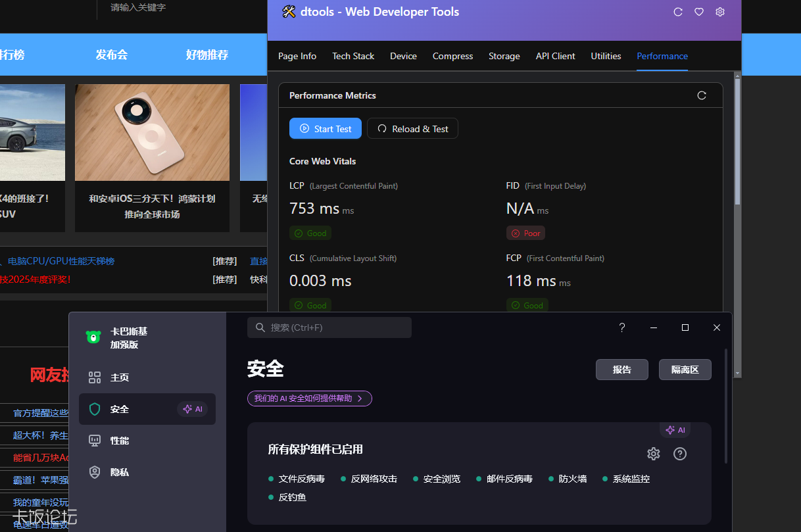Click the dtools header refresh icon

click(678, 12)
